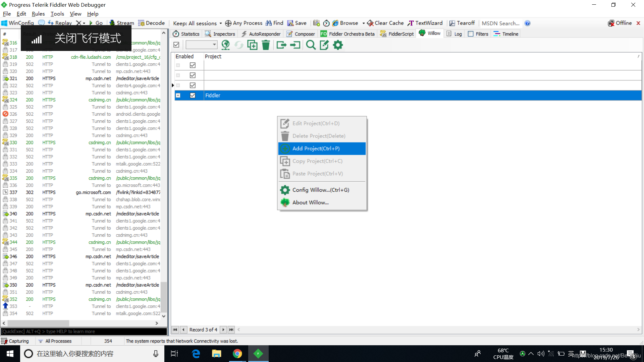Switch to the AutoResponder tab

tap(261, 34)
